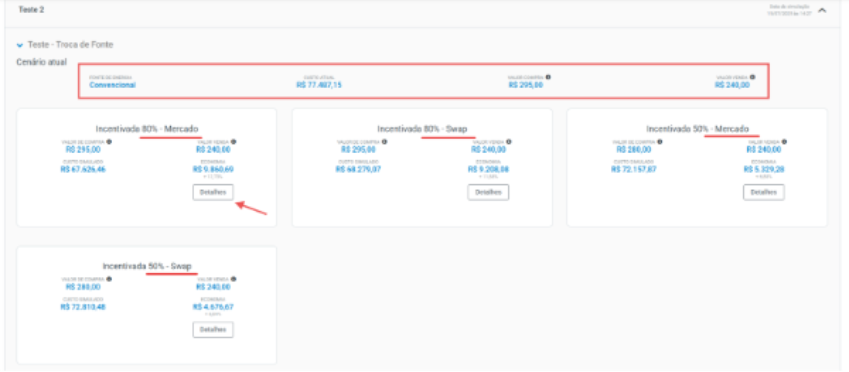
Task: Click economia value R$ 9.860,69
Action: tap(213, 169)
